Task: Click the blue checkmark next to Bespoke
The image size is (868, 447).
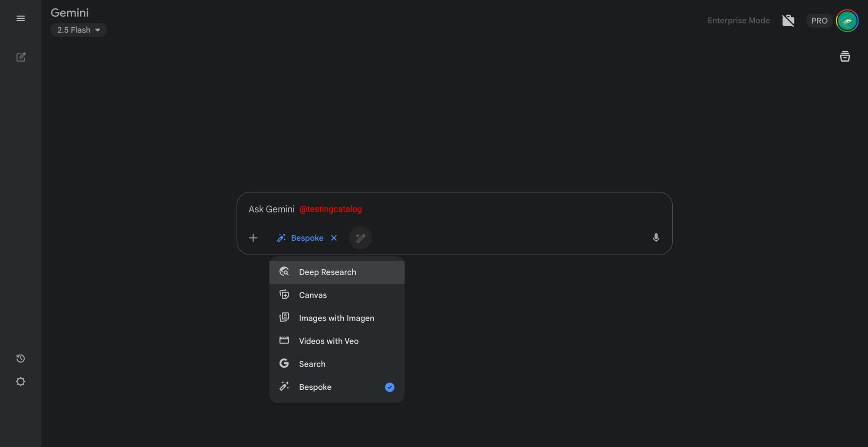Action: [390, 387]
